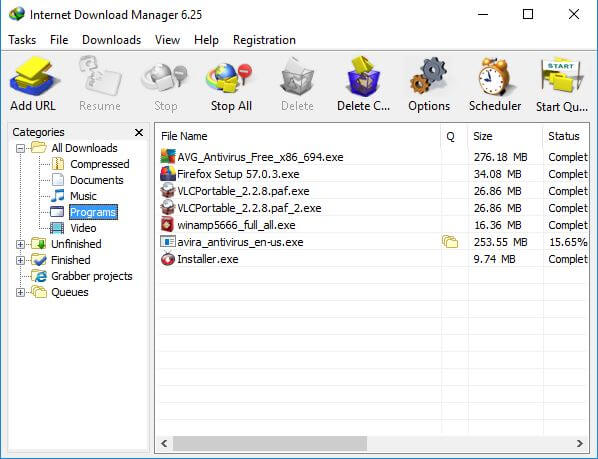
Task: Select the Queues category label
Action: [70, 292]
